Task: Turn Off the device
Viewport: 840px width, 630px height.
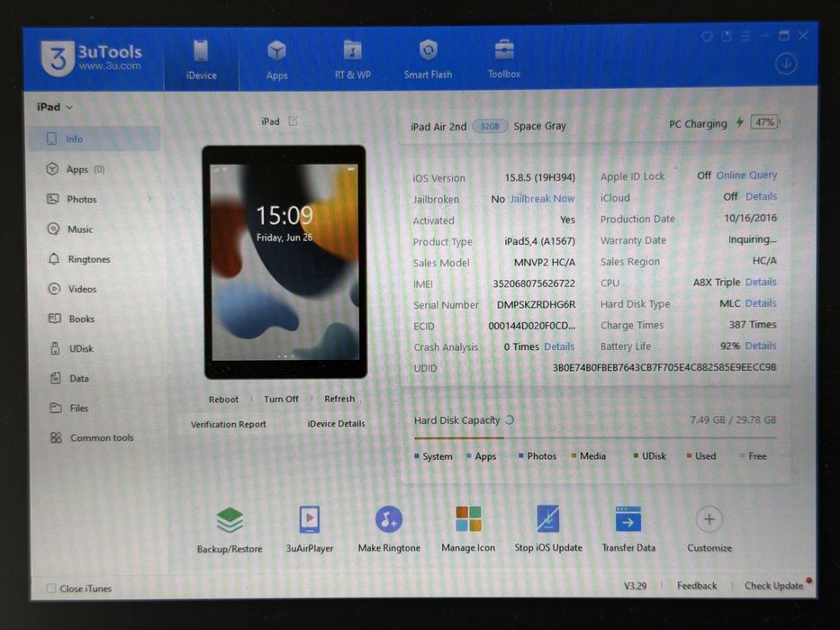Action: [x=281, y=399]
